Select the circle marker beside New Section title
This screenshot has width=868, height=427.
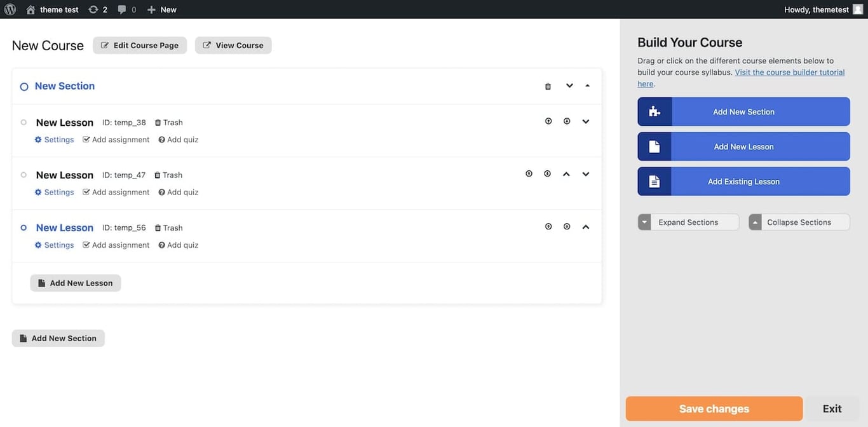[24, 86]
